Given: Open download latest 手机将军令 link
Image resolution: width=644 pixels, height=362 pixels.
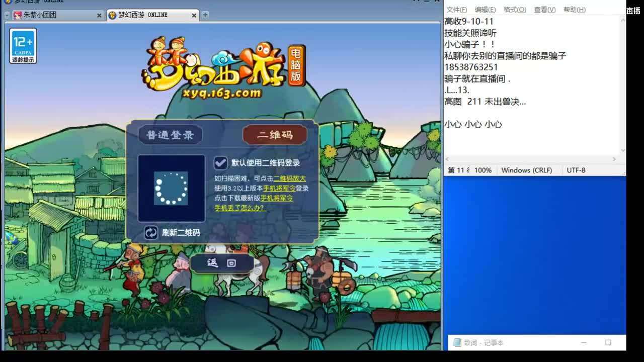Looking at the screenshot, I should pos(277,198).
